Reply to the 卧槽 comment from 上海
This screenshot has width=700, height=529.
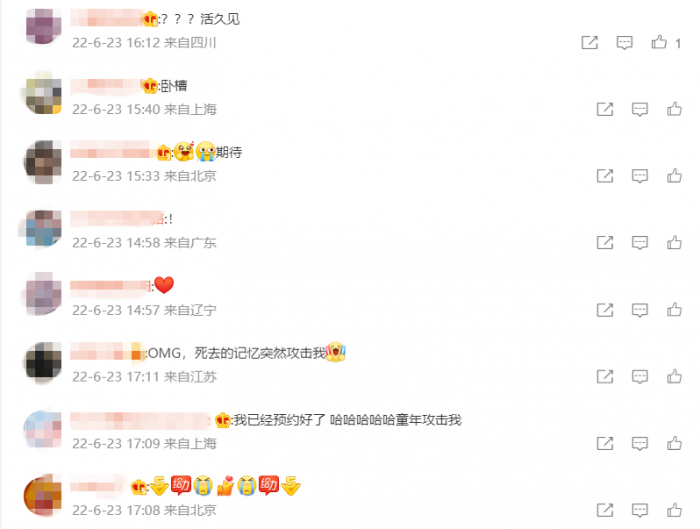point(640,109)
